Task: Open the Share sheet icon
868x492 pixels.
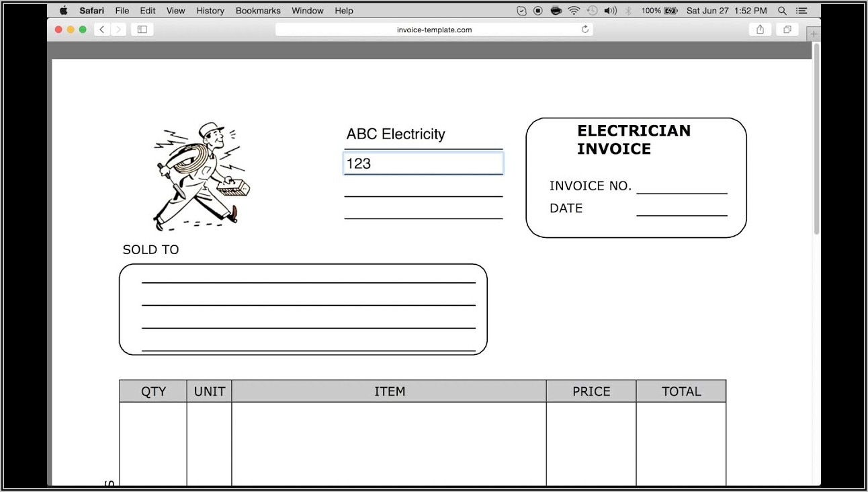Action: click(760, 30)
